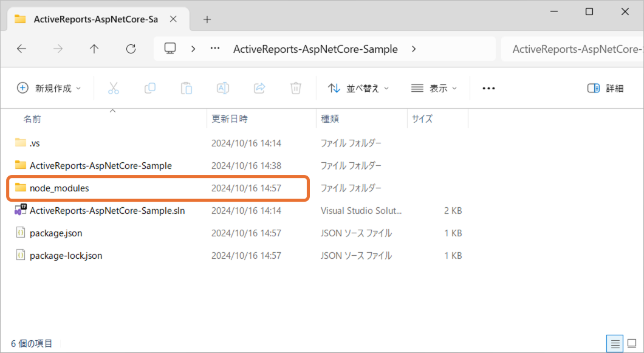The height and width of the screenshot is (353, 644).
Task: Click the PC monitor icon in address bar
Action: tap(170, 49)
